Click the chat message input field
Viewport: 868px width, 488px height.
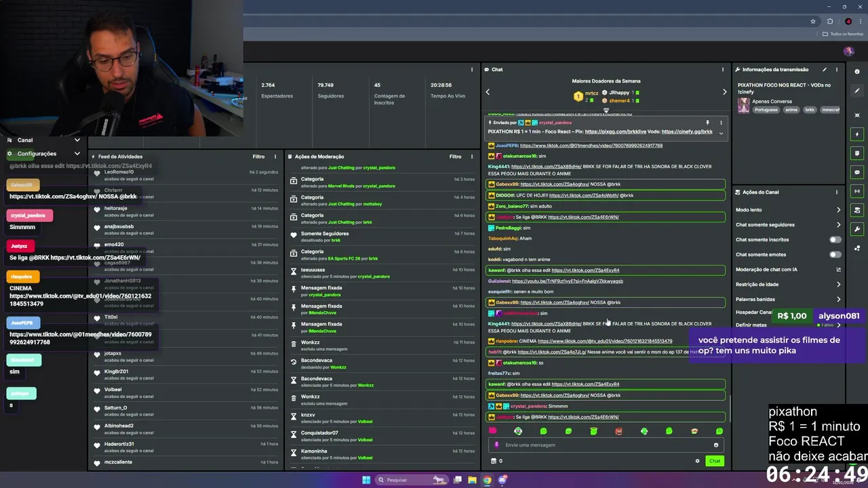606,445
